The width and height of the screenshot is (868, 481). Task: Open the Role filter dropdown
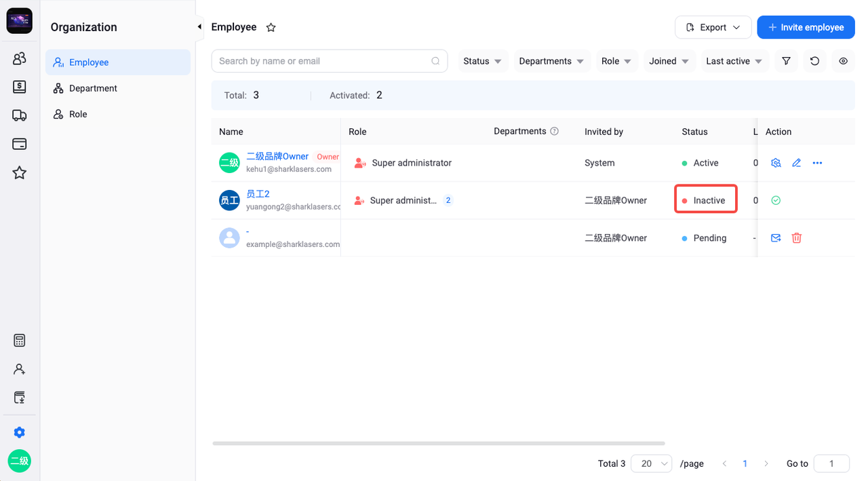[616, 61]
